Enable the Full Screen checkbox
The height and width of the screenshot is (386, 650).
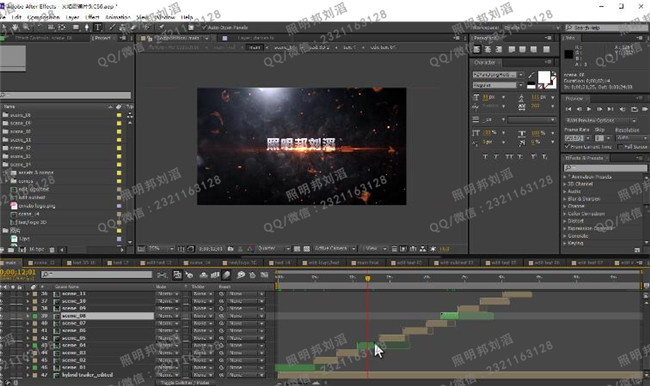[x=620, y=147]
